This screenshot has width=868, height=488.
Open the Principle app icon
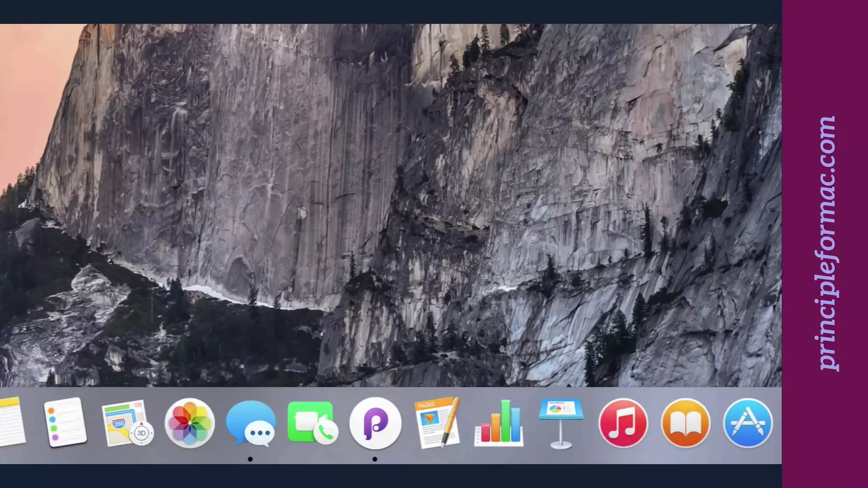(x=375, y=423)
